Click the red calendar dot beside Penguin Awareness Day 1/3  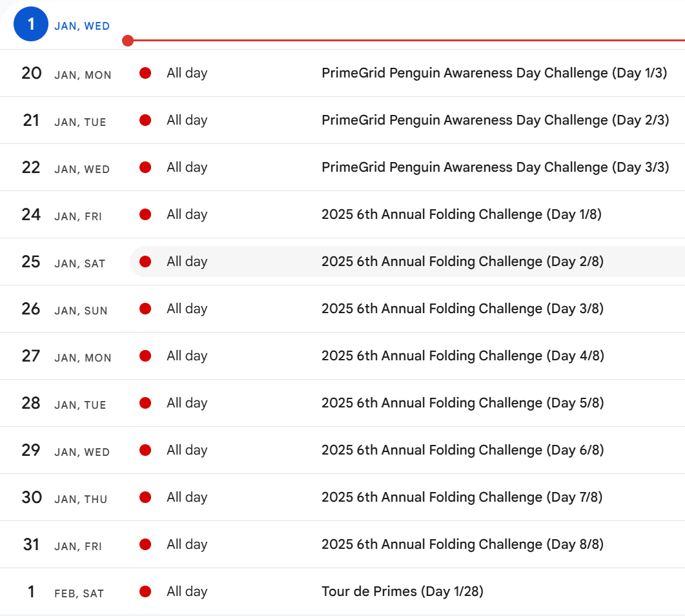tap(145, 72)
